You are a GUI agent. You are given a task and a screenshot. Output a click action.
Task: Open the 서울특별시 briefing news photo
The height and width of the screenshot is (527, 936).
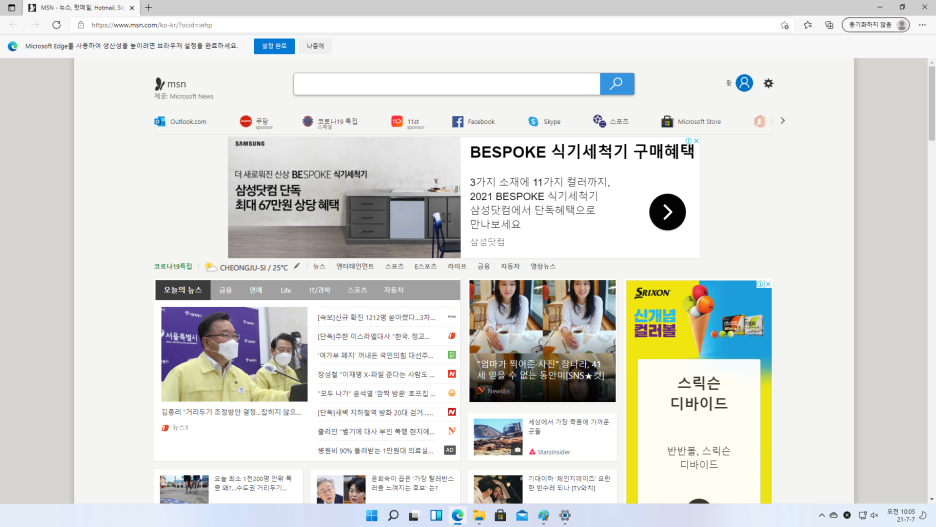234,354
